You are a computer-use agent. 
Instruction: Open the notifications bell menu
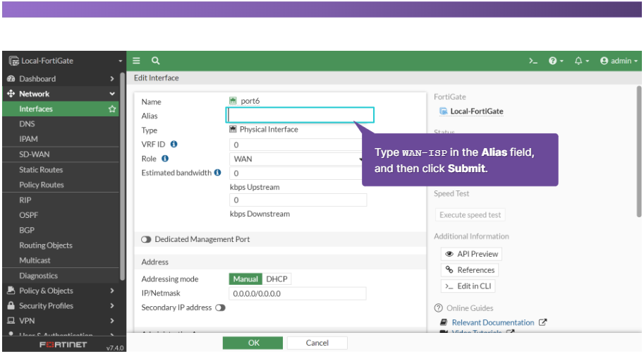pos(581,61)
